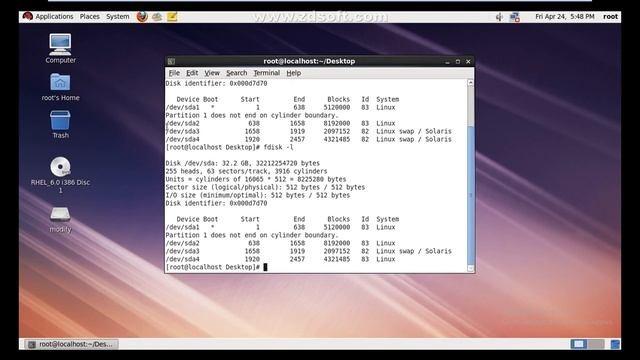Click the lower 'Partition 1 does not end' line
Screen dimensions: 640x360
pos(252,235)
